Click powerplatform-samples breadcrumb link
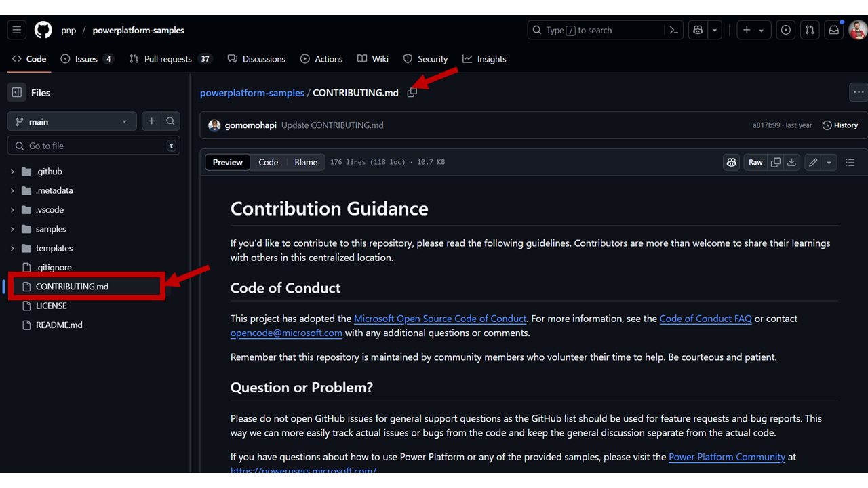This screenshot has height=488, width=868. [252, 93]
